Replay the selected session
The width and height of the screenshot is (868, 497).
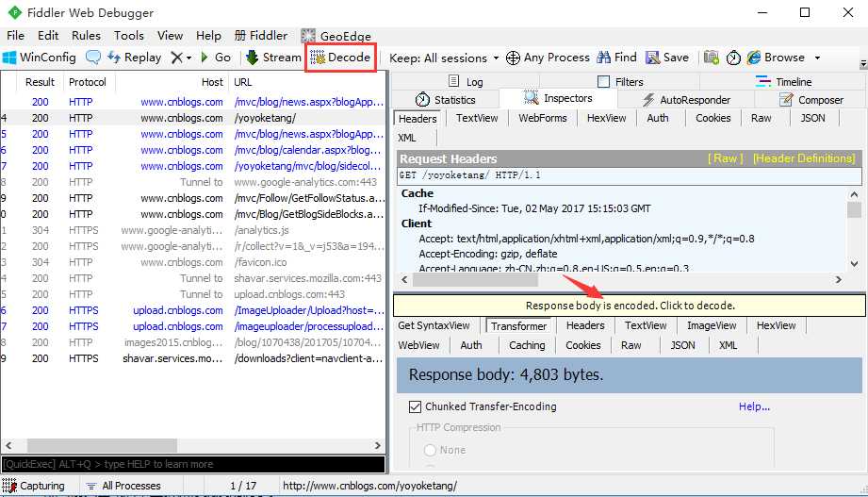tap(135, 58)
